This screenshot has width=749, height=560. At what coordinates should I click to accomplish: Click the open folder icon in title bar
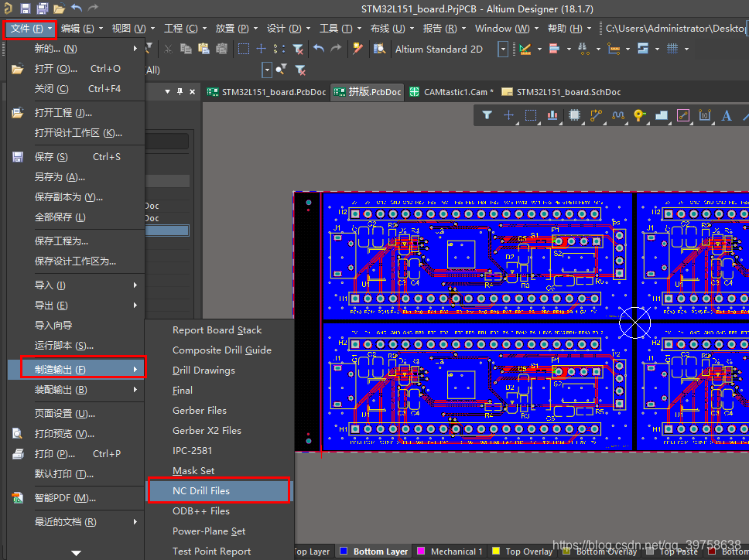click(60, 8)
